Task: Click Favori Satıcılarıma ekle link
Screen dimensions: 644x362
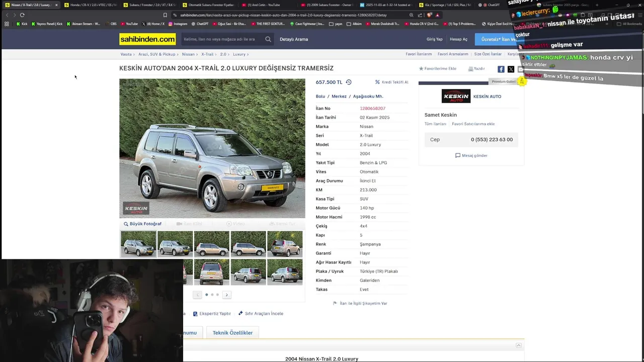Action: (473, 124)
